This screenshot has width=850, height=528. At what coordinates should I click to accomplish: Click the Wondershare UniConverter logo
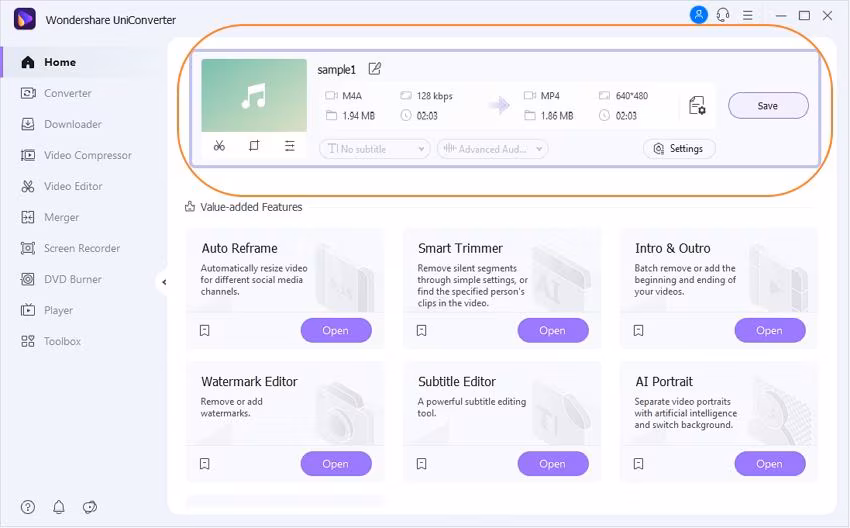pos(24,20)
